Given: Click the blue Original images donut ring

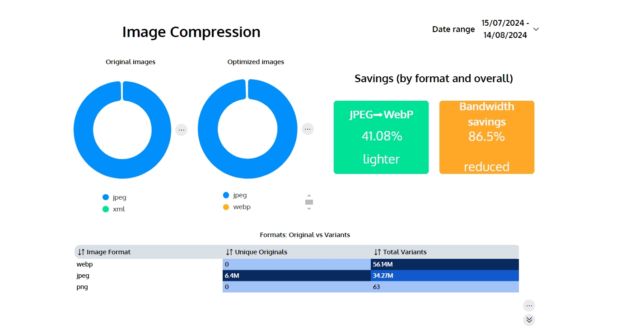Looking at the screenshot, I should click(84, 130).
